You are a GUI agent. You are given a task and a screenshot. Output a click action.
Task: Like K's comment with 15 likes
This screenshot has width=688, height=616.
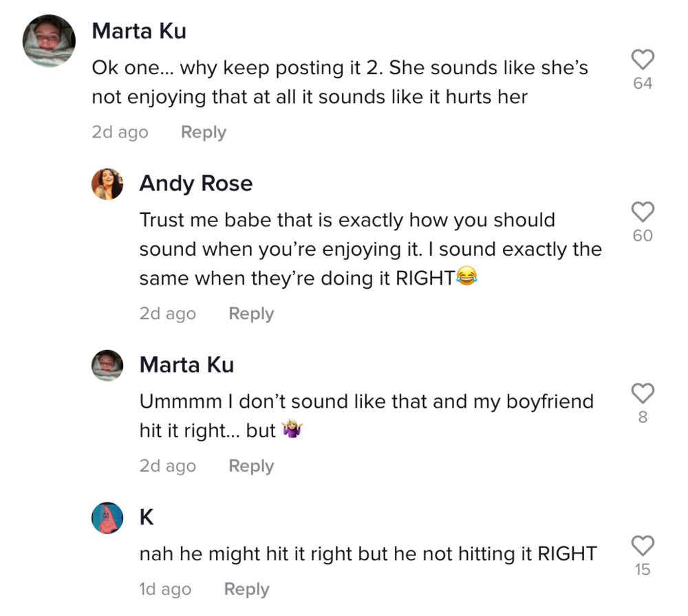click(x=643, y=545)
